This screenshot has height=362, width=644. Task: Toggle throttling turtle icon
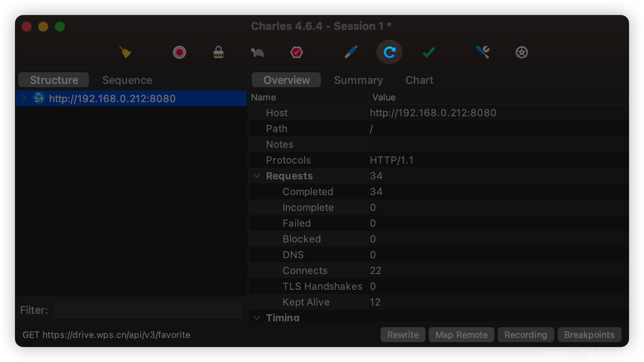pyautogui.click(x=258, y=52)
